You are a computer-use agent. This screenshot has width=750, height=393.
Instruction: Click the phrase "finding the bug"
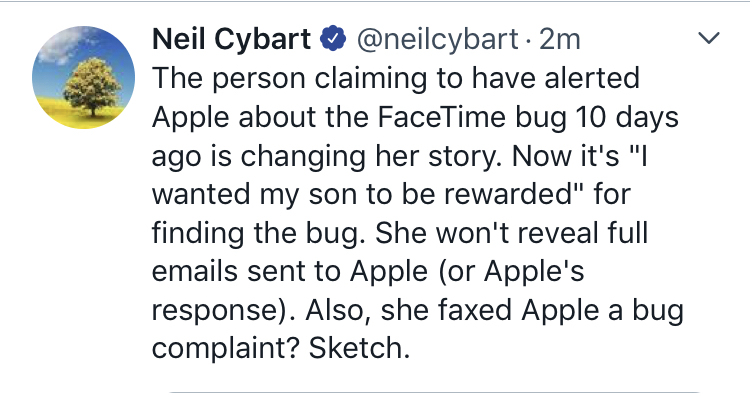coord(255,234)
